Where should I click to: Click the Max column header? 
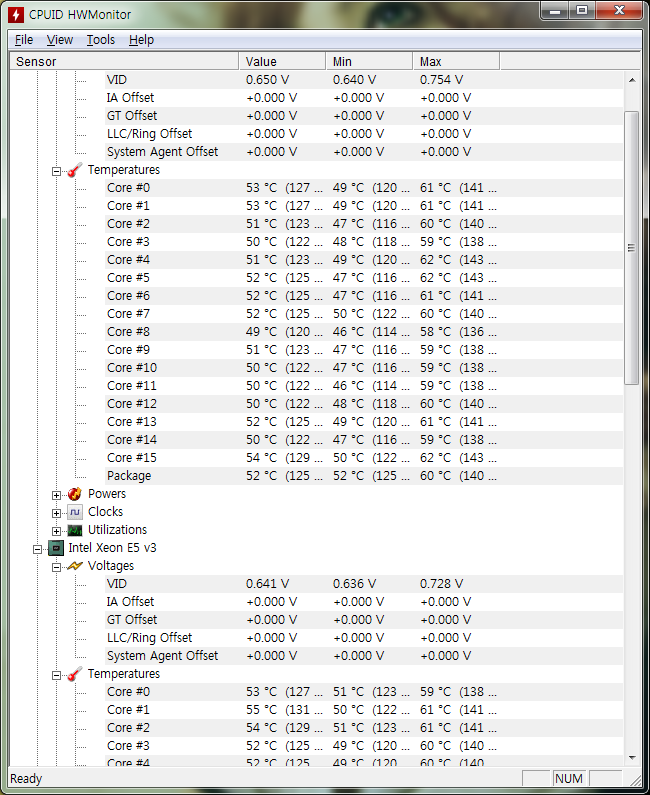coord(456,61)
